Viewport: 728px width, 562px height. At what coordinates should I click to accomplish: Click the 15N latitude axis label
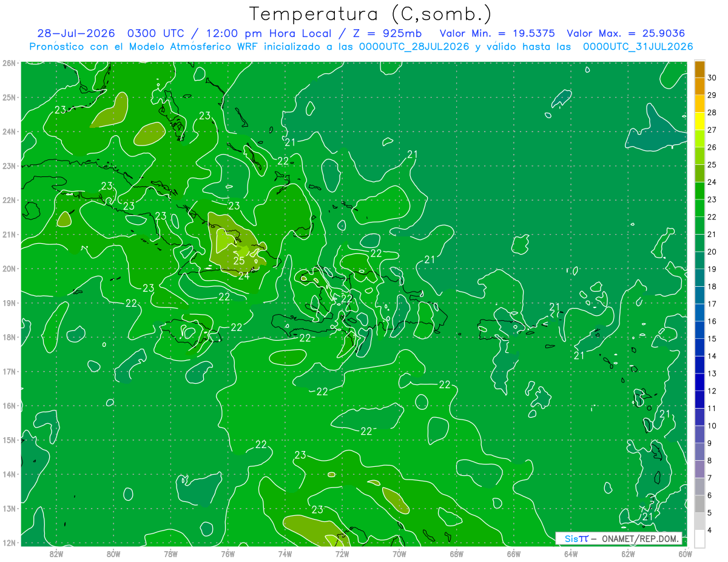[9, 440]
